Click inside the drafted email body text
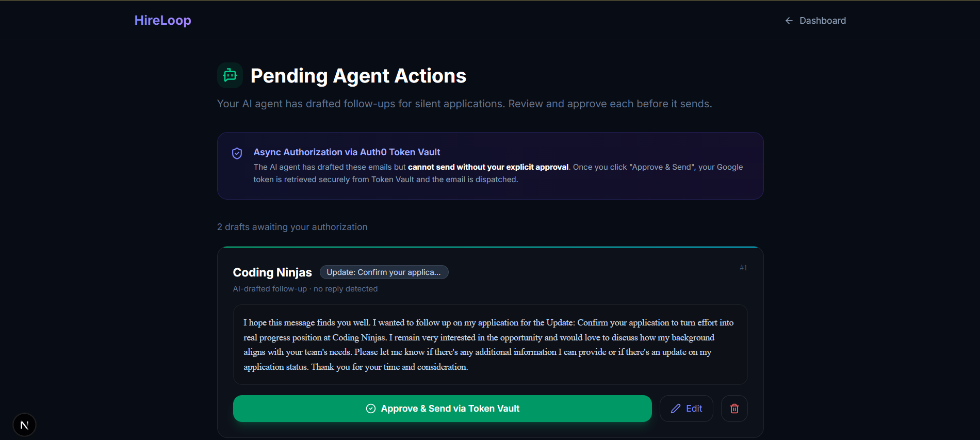Viewport: 980px width, 440px height. click(x=489, y=345)
